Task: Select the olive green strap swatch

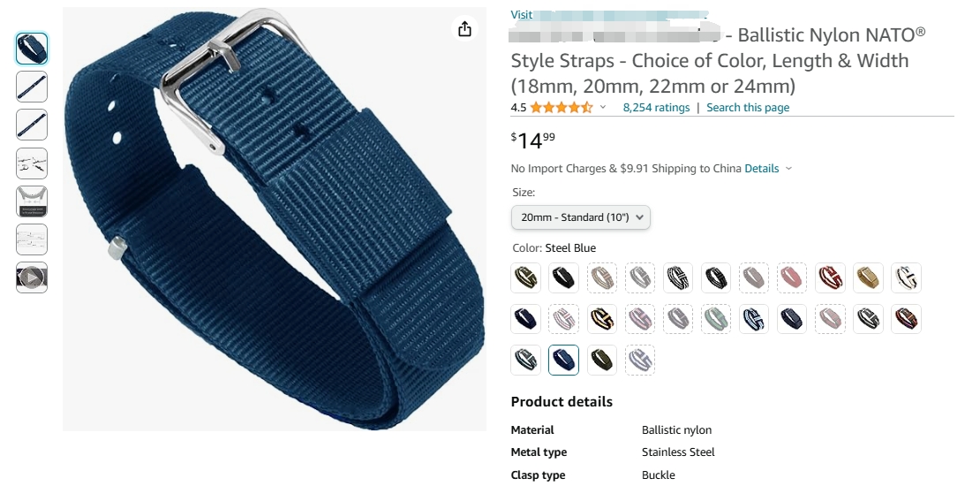Action: 602,360
